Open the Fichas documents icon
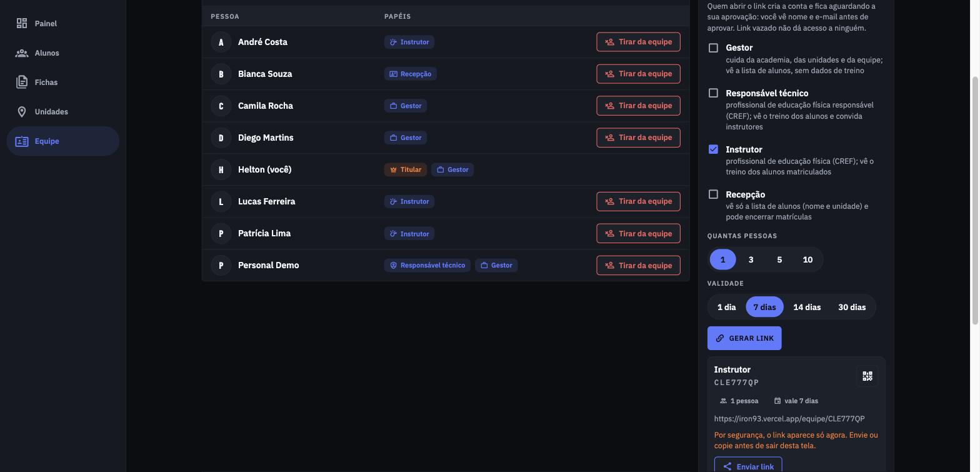980x472 pixels. [22, 82]
